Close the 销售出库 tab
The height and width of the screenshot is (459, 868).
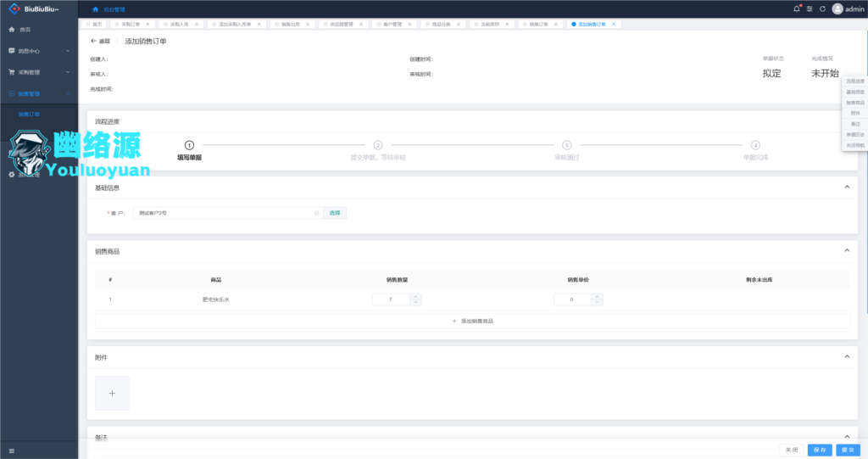click(x=308, y=25)
